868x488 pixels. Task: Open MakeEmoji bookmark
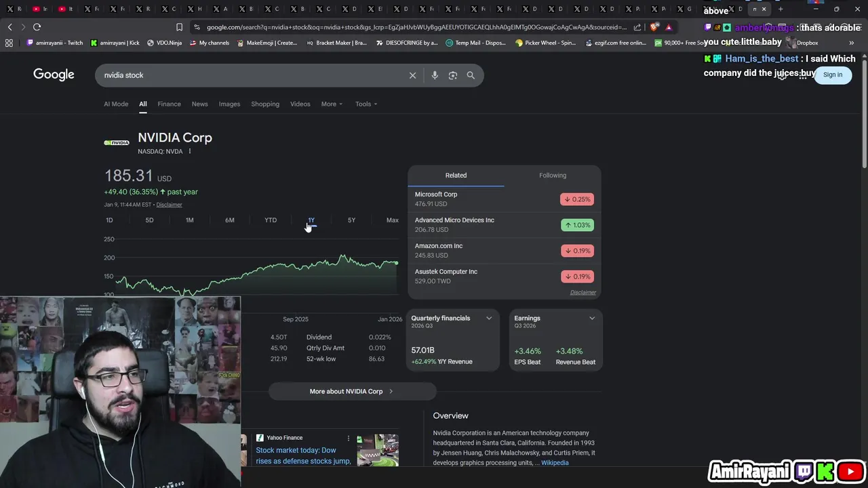coord(267,43)
